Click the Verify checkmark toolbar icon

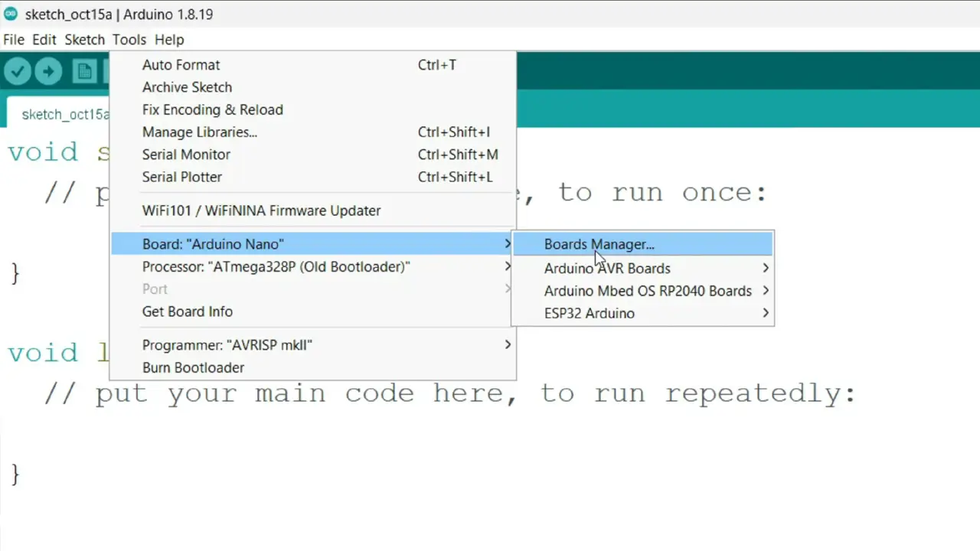(18, 72)
